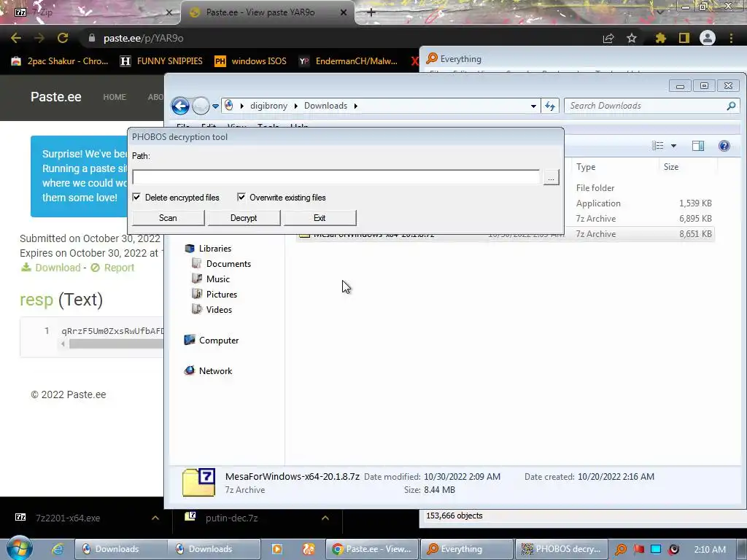
Task: Click the Explorer refresh button
Action: [550, 106]
